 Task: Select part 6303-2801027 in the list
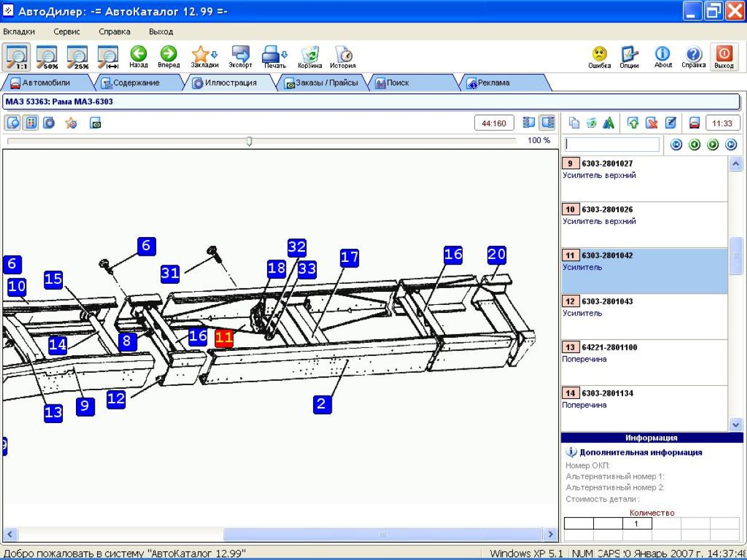point(644,179)
